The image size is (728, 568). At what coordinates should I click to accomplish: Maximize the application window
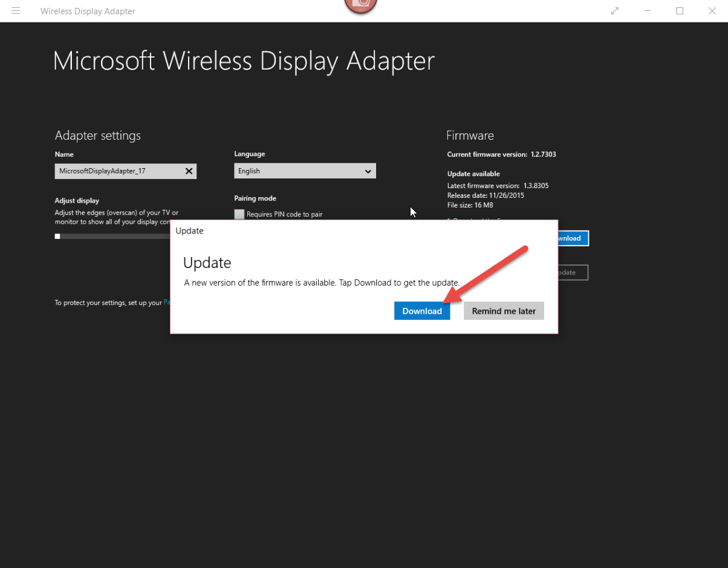coord(680,11)
